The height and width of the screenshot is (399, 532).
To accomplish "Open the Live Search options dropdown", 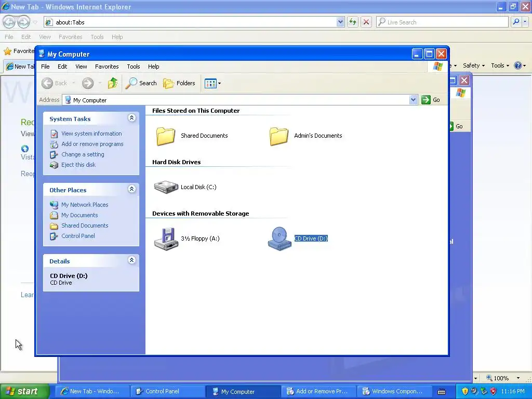I will pyautogui.click(x=525, y=22).
